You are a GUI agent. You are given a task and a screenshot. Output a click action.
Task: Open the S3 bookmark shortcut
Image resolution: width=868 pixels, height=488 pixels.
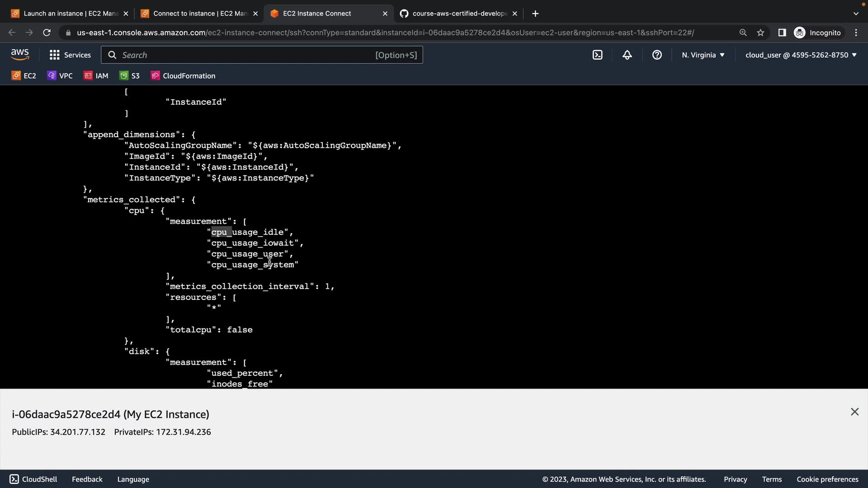pos(130,75)
